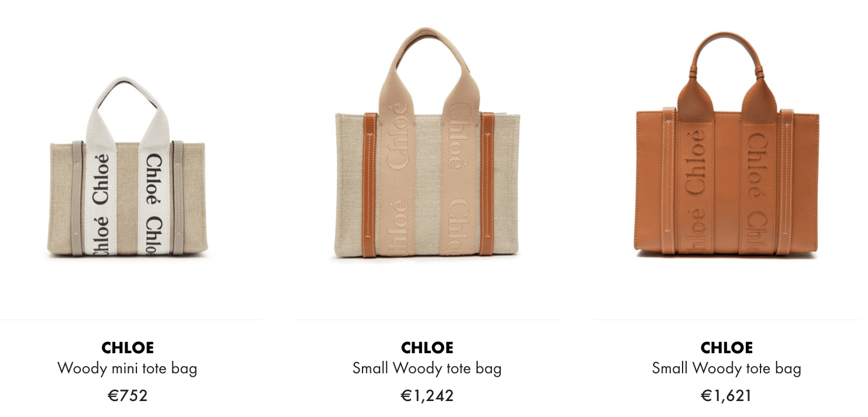Click the €1,621 price label
The height and width of the screenshot is (417, 868).
pos(726,395)
